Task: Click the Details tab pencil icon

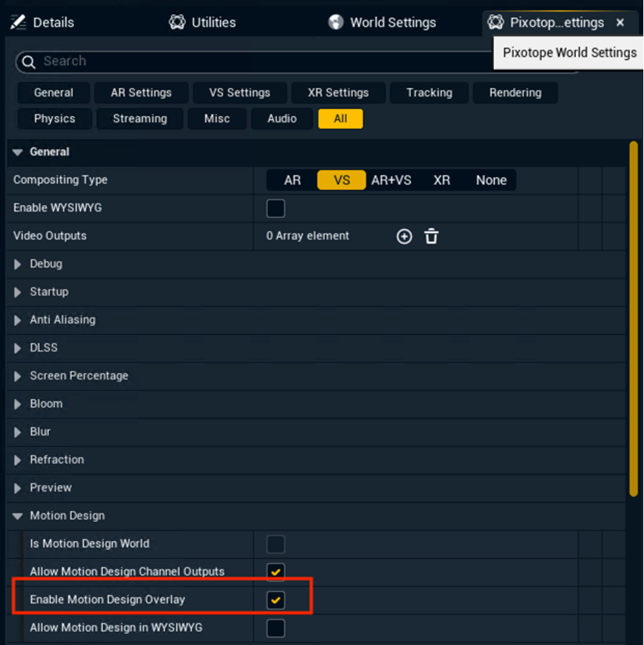Action: [19, 22]
